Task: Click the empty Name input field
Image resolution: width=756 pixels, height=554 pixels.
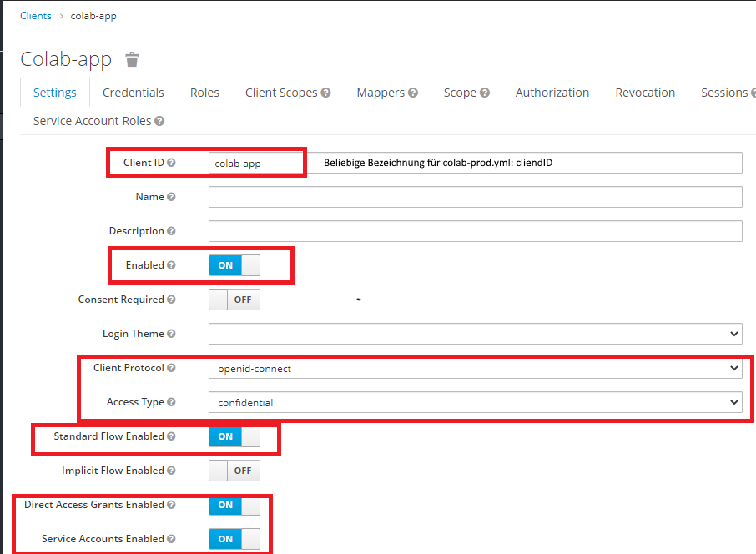Action: coord(474,196)
